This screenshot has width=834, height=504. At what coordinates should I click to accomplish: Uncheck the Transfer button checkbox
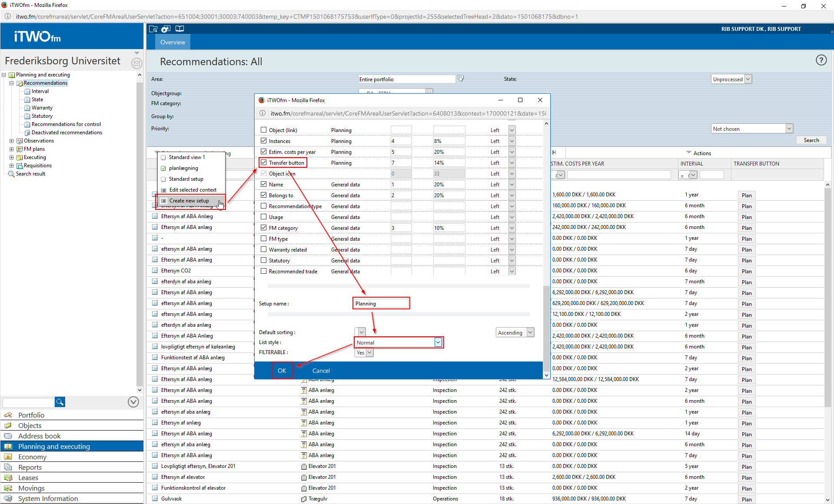pos(263,162)
